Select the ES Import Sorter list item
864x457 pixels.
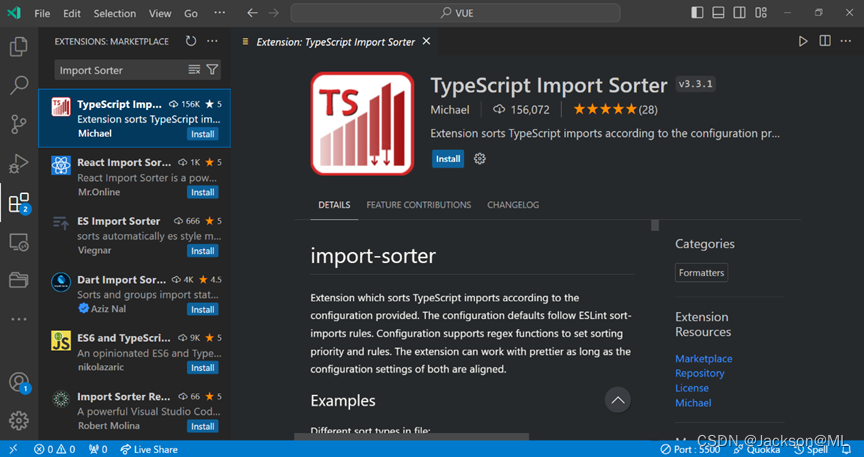tap(134, 235)
